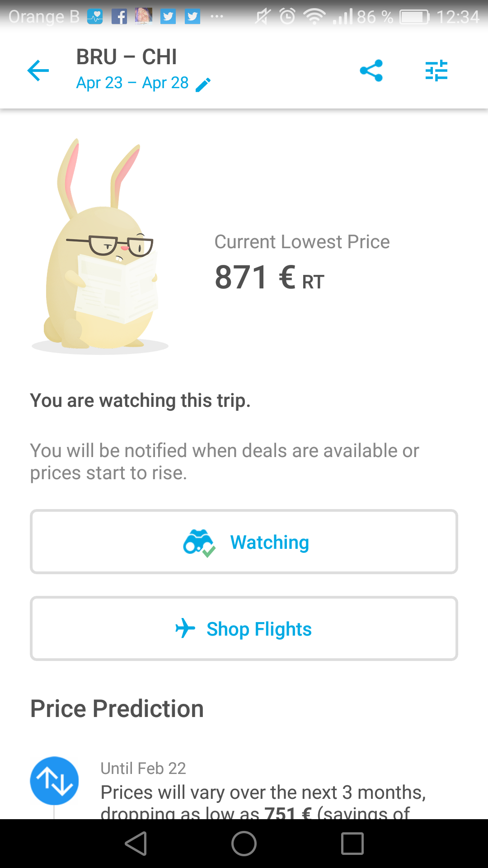
Task: Toggle the Watching button off
Action: click(x=244, y=542)
